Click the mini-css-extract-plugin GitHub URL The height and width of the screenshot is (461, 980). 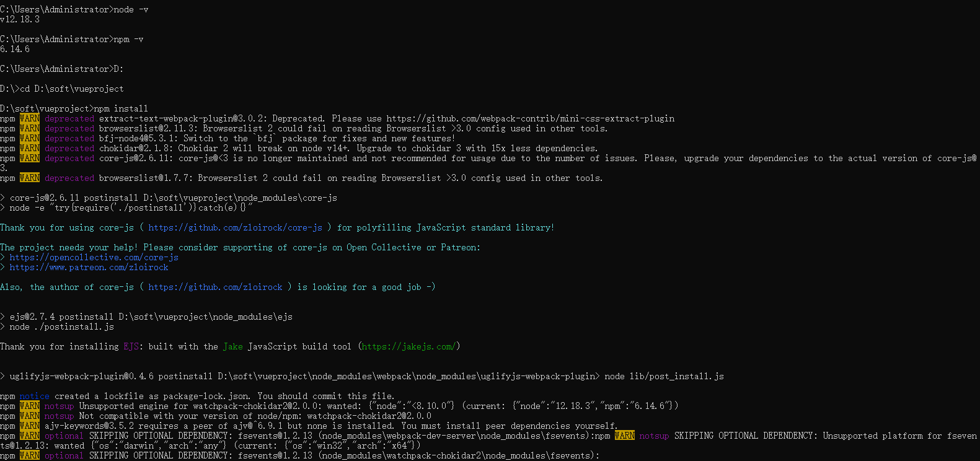pyautogui.click(x=531, y=118)
